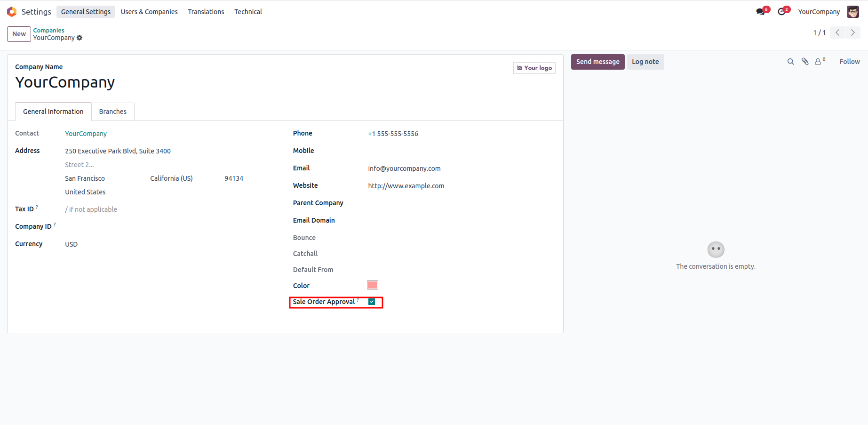The width and height of the screenshot is (868, 425).
Task: Click the 1 / 1 pager counter
Action: coord(819,32)
